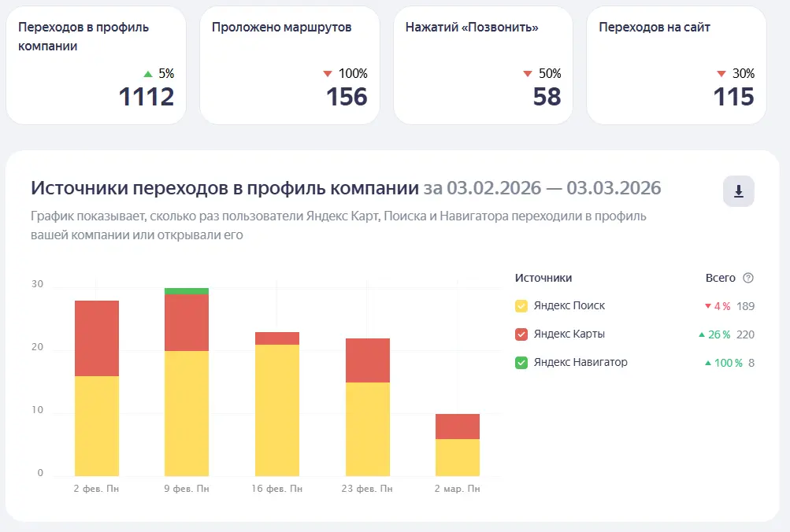Click the help question mark beside Всего

point(748,278)
